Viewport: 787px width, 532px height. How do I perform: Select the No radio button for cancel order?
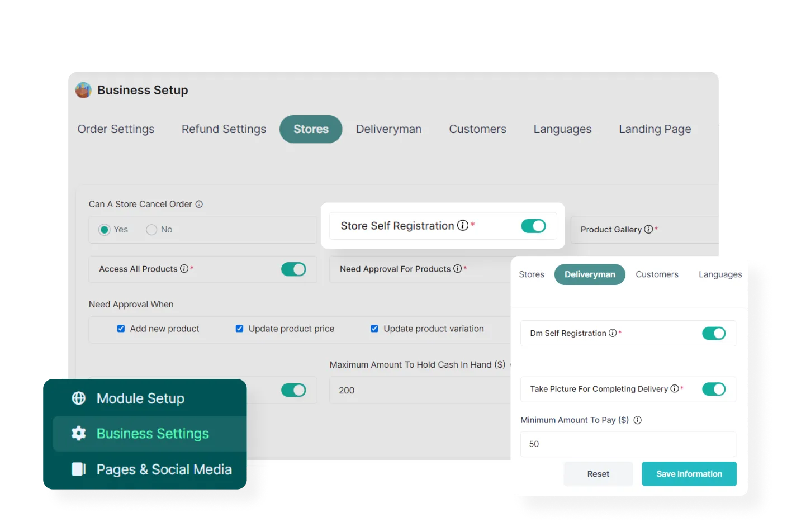point(151,230)
